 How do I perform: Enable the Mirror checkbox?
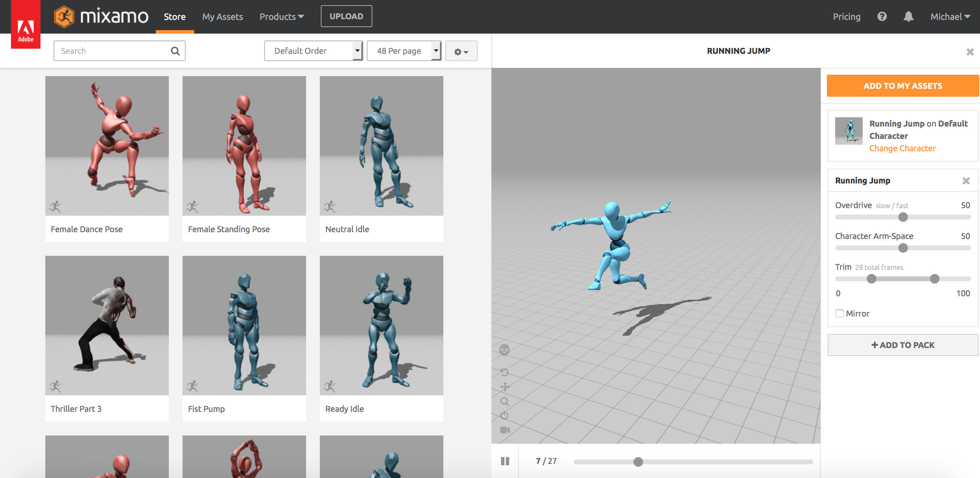tap(839, 313)
